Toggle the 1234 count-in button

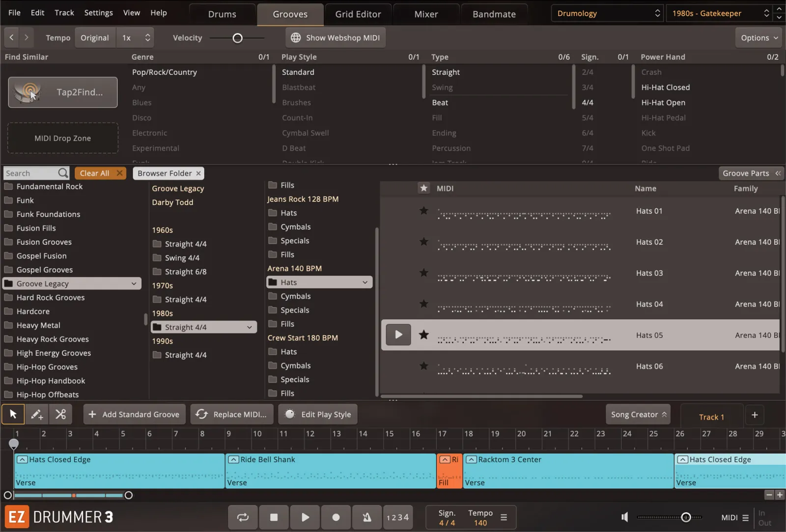[x=397, y=517]
